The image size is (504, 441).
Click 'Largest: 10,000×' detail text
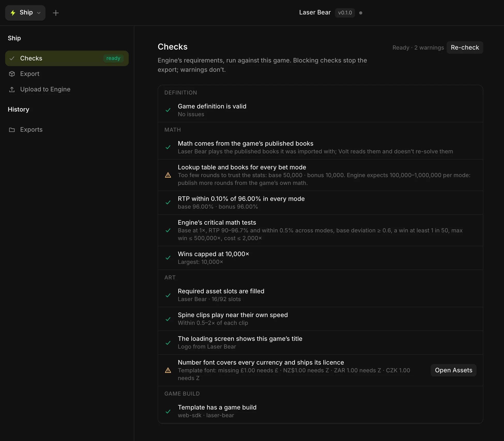(x=200, y=262)
